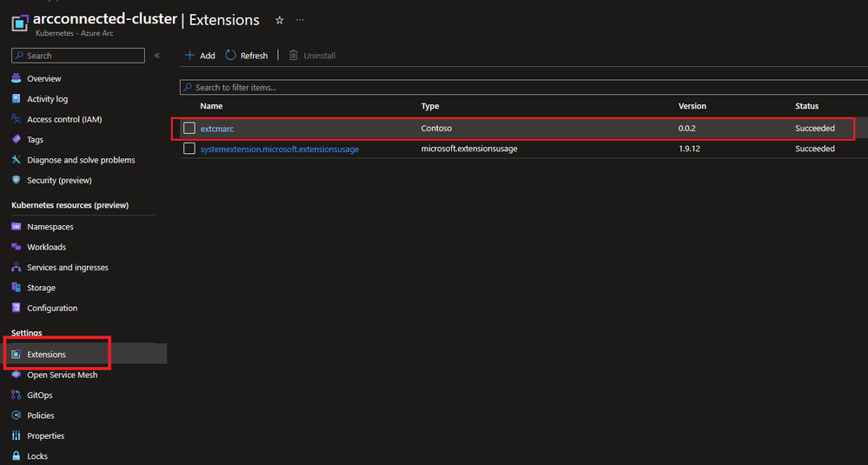Tick the checkbox for extcmarc
The width and height of the screenshot is (868, 465).
(189, 128)
